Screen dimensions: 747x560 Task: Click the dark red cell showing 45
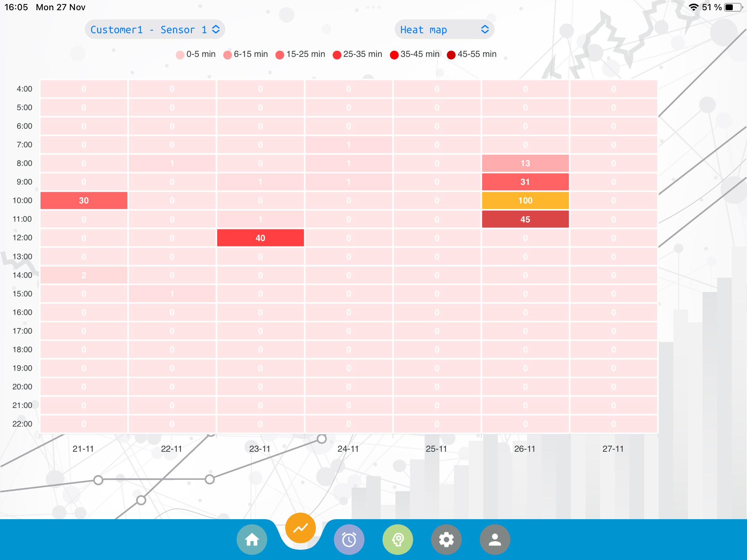click(x=525, y=219)
